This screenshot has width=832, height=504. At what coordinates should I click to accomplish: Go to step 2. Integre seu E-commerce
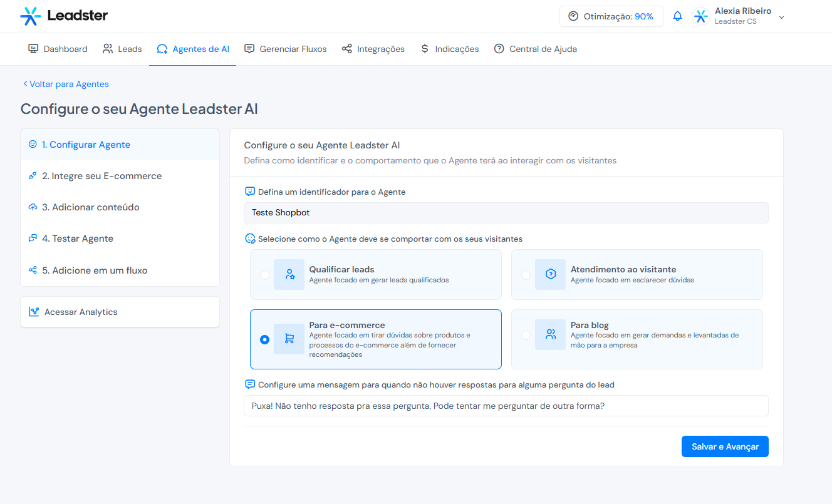120,176
